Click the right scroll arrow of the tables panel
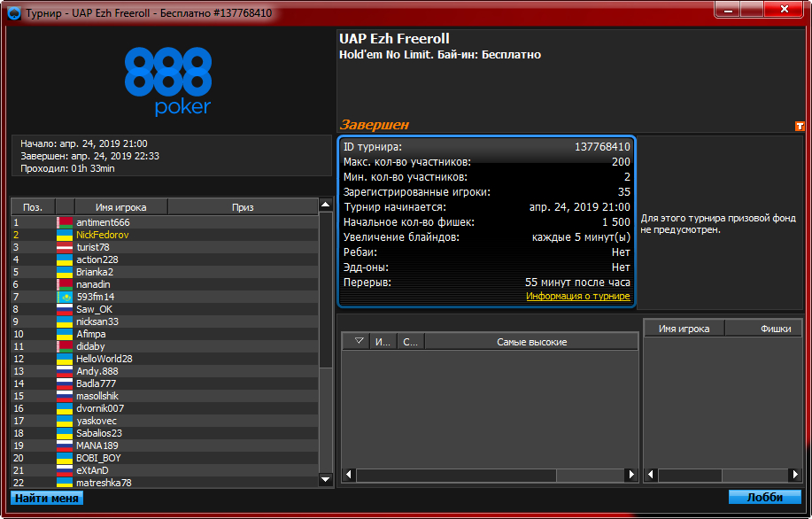 [631, 475]
